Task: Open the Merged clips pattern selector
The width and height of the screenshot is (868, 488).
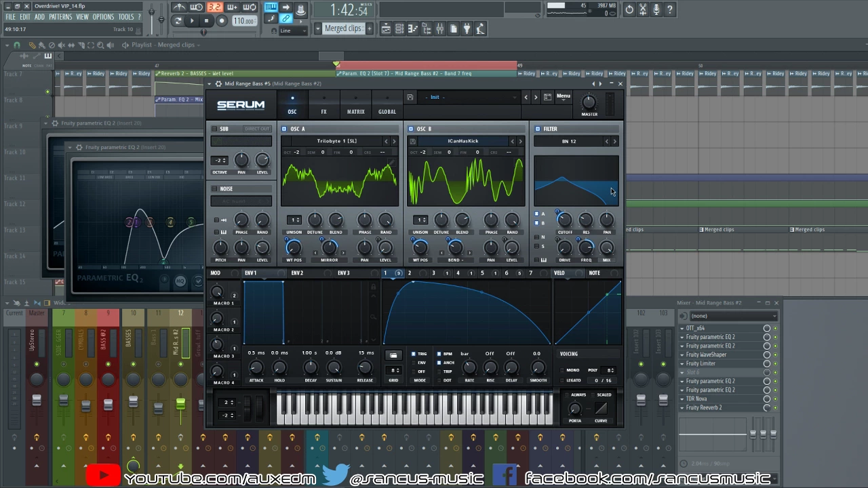Action: 343,28
